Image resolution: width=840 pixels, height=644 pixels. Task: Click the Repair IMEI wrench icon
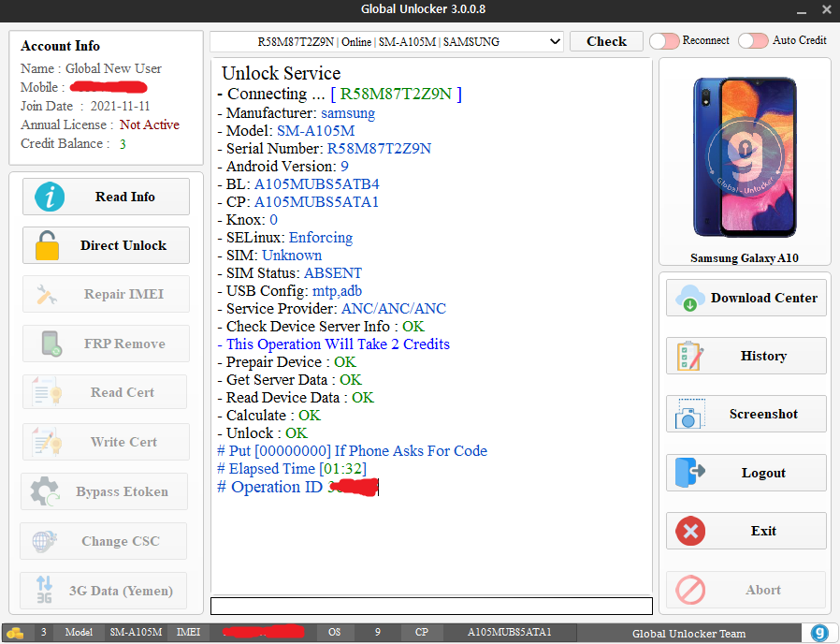tap(47, 294)
